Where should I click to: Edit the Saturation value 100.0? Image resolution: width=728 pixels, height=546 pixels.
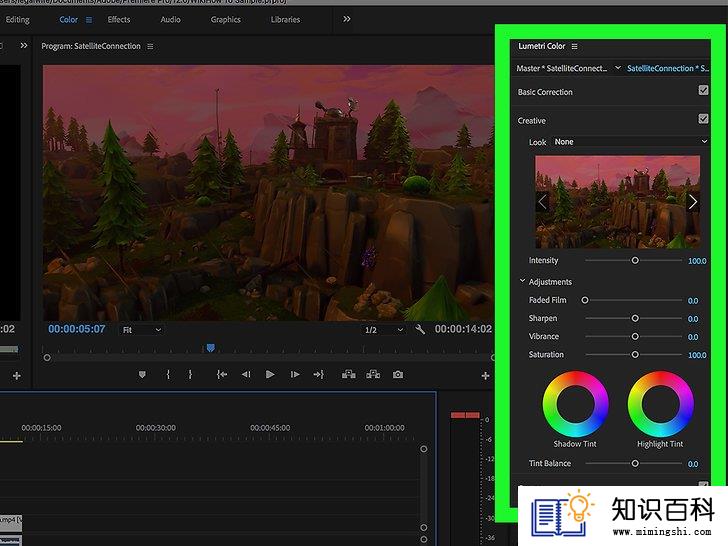tap(697, 355)
